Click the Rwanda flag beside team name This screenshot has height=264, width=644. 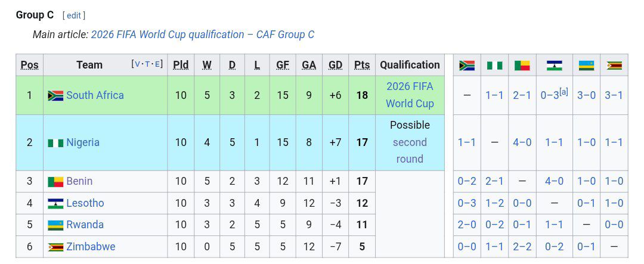tap(55, 225)
